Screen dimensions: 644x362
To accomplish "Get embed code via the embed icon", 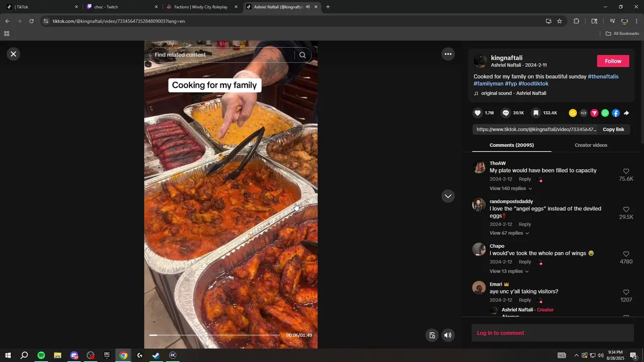I will 584,113.
